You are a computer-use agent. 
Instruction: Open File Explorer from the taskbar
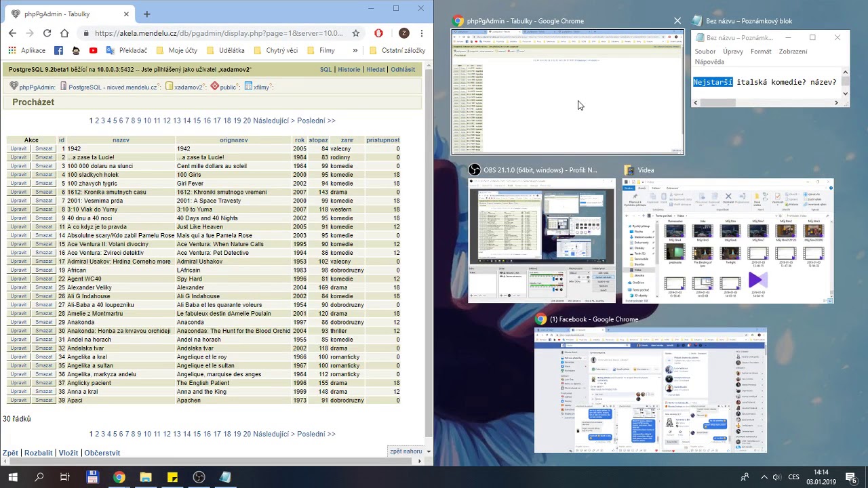[x=145, y=477]
